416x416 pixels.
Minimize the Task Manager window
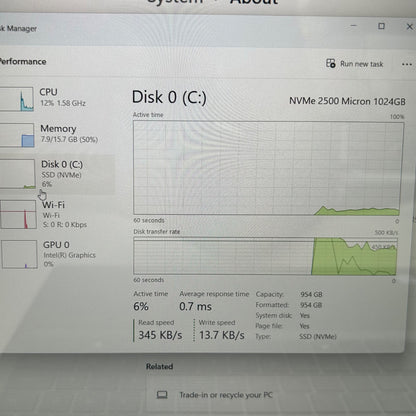[354, 26]
